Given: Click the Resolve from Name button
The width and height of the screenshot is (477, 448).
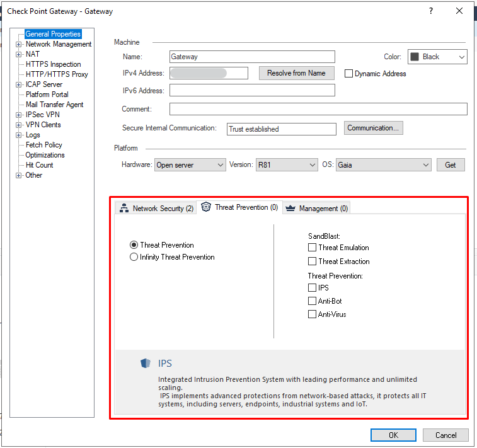Looking at the screenshot, I should (296, 73).
